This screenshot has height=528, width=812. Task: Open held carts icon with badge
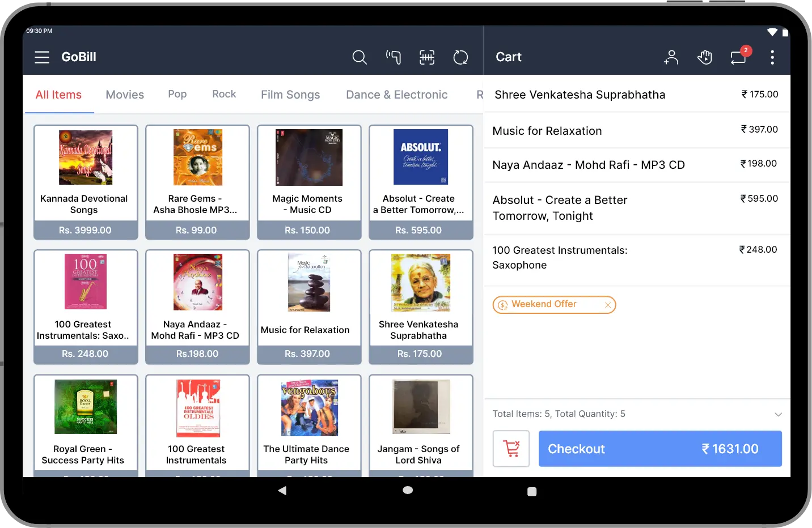click(x=738, y=57)
